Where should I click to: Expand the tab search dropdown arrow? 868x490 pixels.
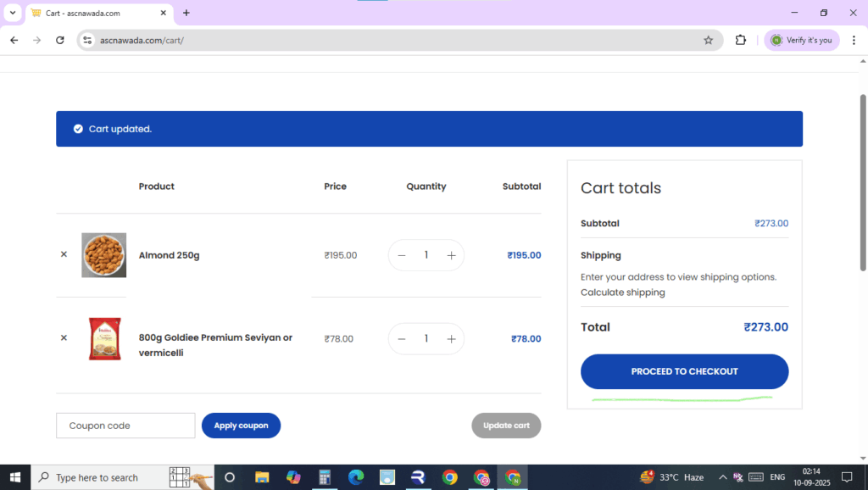(13, 13)
